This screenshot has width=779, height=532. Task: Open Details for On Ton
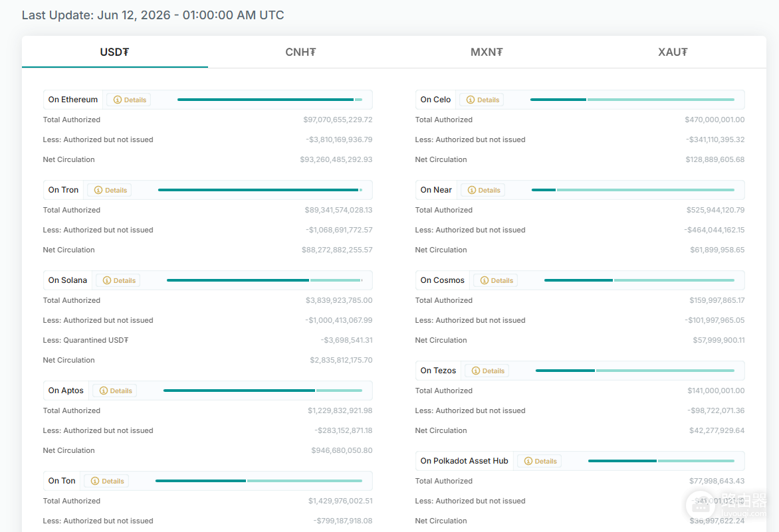pos(107,481)
